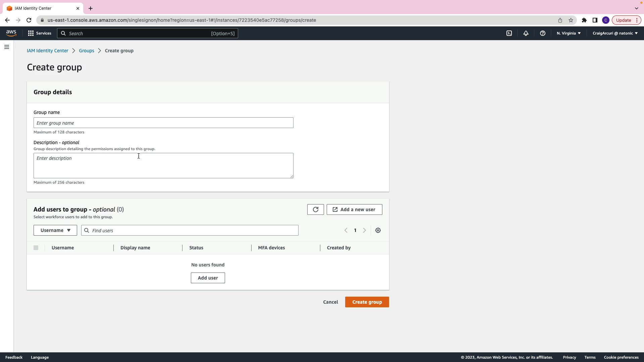Open the notifications bell
The height and width of the screenshot is (362, 644).
pyautogui.click(x=526, y=33)
